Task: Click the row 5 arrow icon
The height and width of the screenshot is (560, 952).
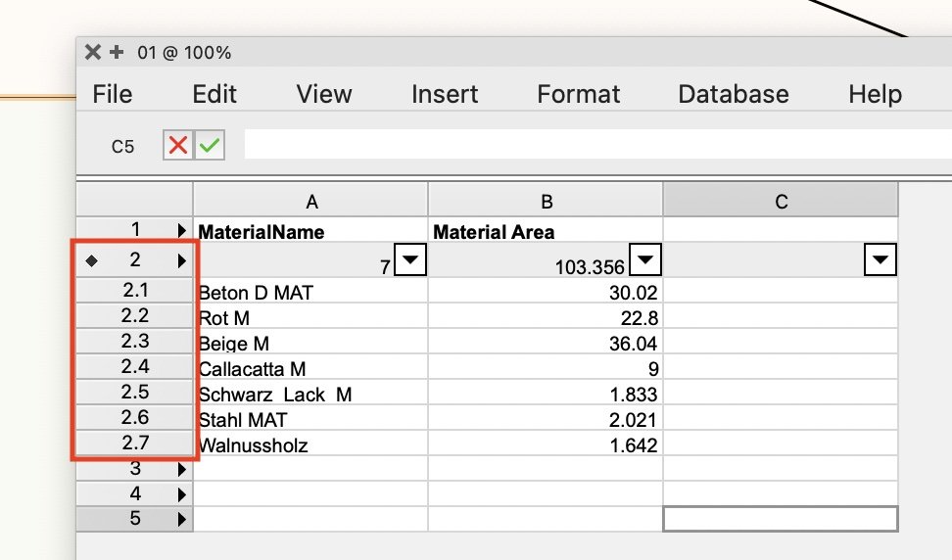Action: point(182,520)
